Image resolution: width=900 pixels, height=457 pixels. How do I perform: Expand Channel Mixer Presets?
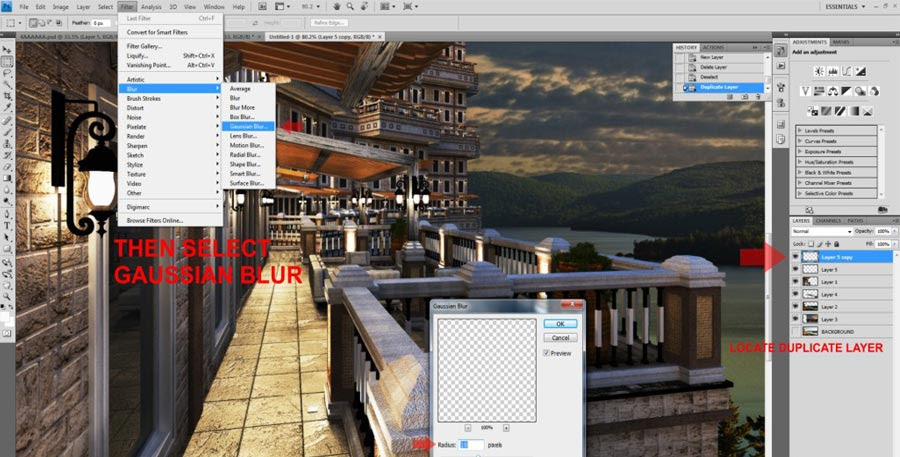pyautogui.click(x=800, y=183)
